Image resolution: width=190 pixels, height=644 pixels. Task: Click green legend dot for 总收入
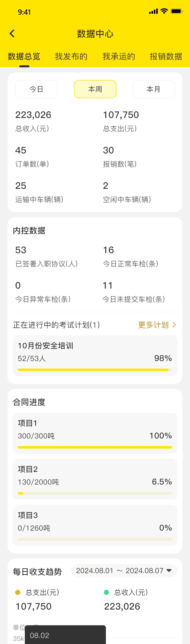[106, 592]
